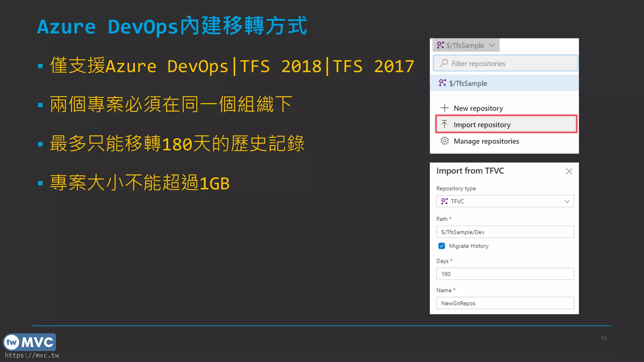Expand the chevron next to the $/TfsSample header

pyautogui.click(x=492, y=45)
